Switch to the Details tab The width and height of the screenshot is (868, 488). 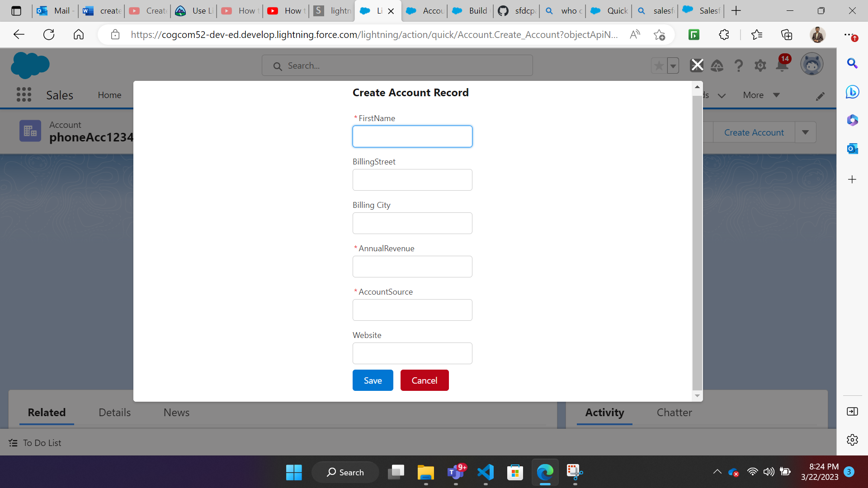114,412
